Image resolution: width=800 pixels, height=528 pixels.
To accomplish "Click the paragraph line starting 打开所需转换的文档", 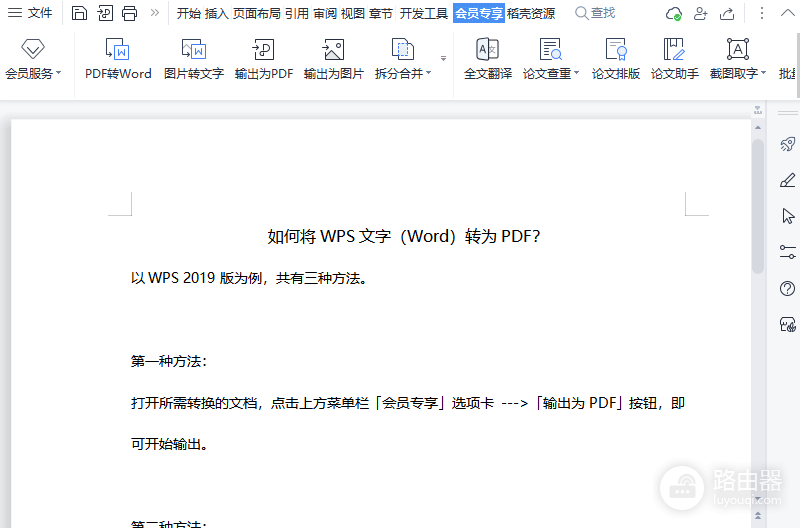I will (x=408, y=403).
